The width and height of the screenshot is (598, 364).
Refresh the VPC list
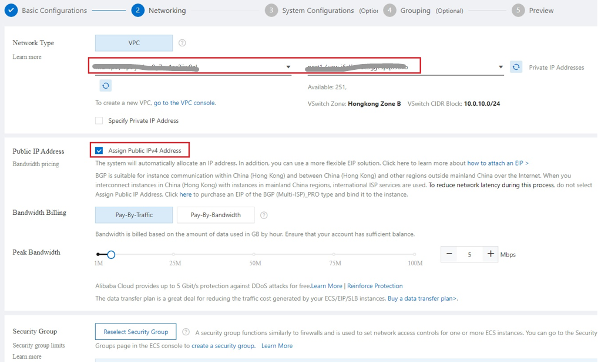point(106,85)
